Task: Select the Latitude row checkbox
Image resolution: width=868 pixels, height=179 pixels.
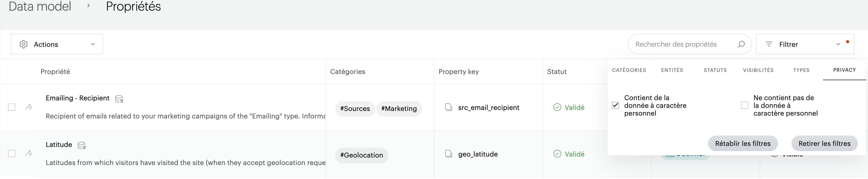Action: (x=12, y=153)
